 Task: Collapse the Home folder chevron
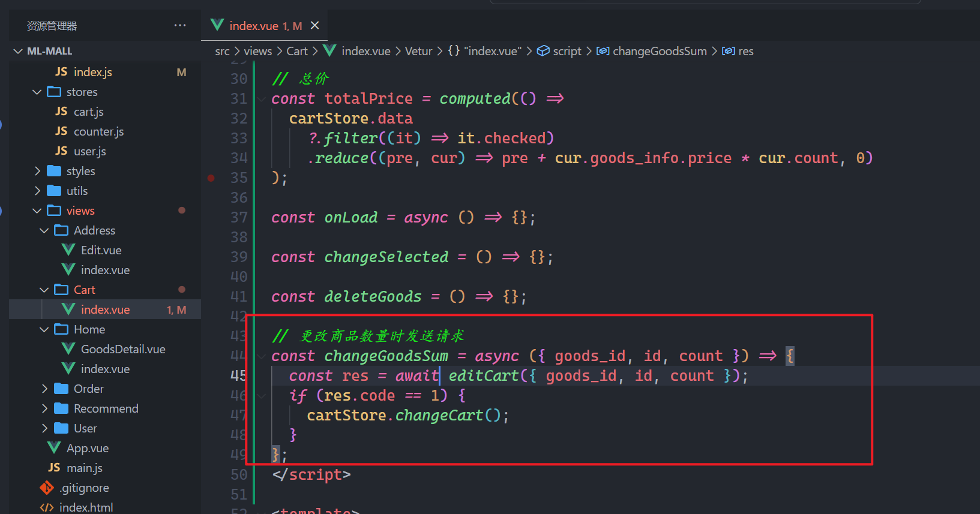coord(44,329)
